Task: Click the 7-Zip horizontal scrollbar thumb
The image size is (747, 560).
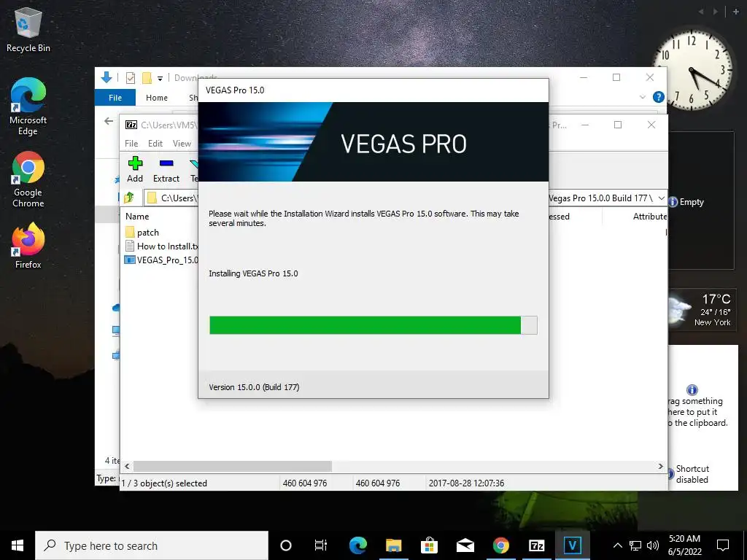Action: (x=233, y=466)
